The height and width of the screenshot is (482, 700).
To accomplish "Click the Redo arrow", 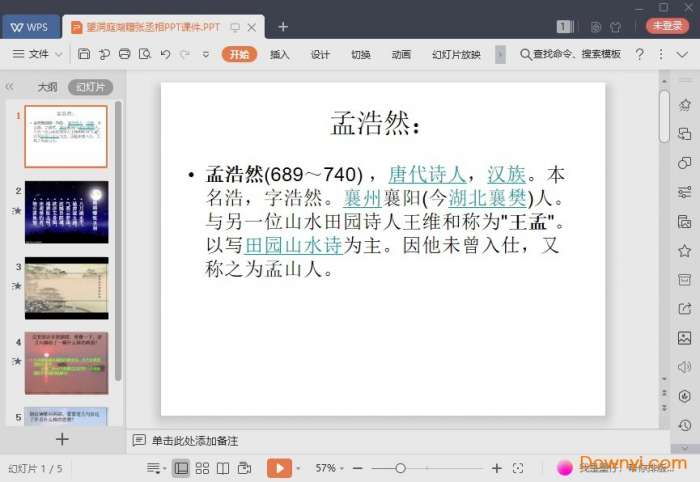I will pyautogui.click(x=185, y=54).
